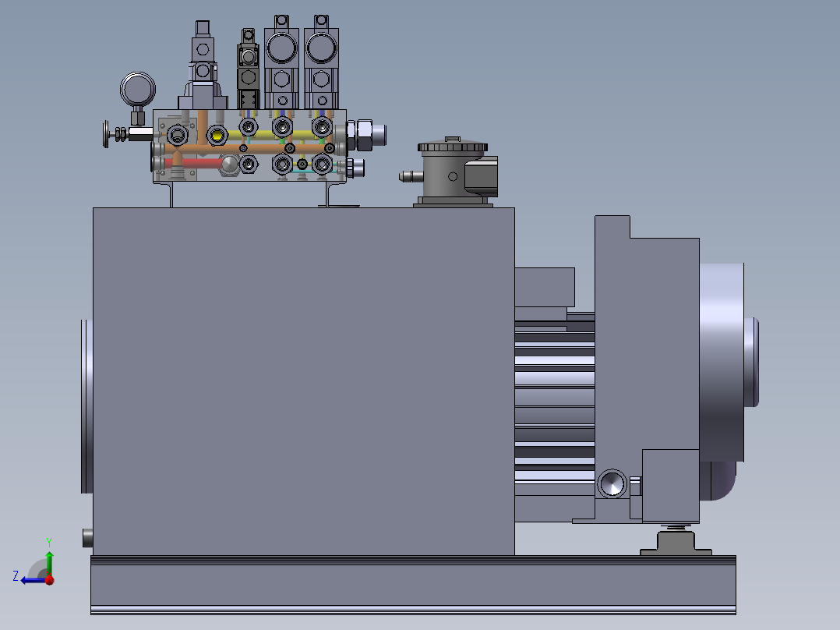The width and height of the screenshot is (840, 630).
Task: Click the blue Z axis arrow of the triad
Action: pyautogui.click(x=32, y=580)
